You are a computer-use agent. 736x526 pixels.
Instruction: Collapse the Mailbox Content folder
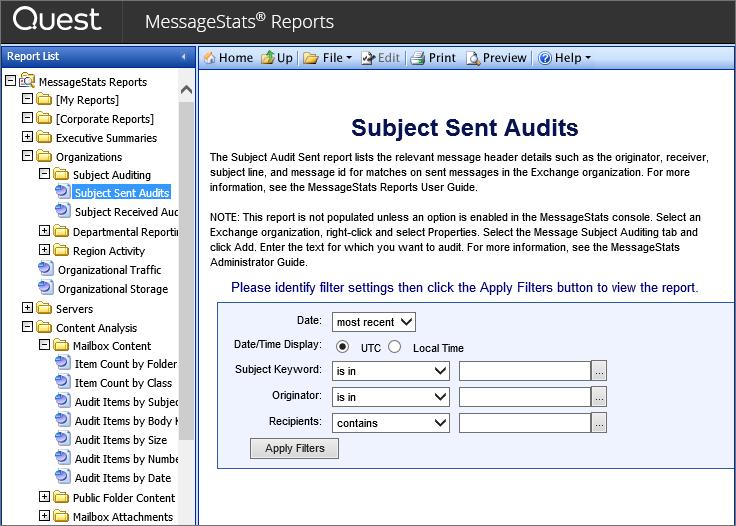[x=45, y=345]
